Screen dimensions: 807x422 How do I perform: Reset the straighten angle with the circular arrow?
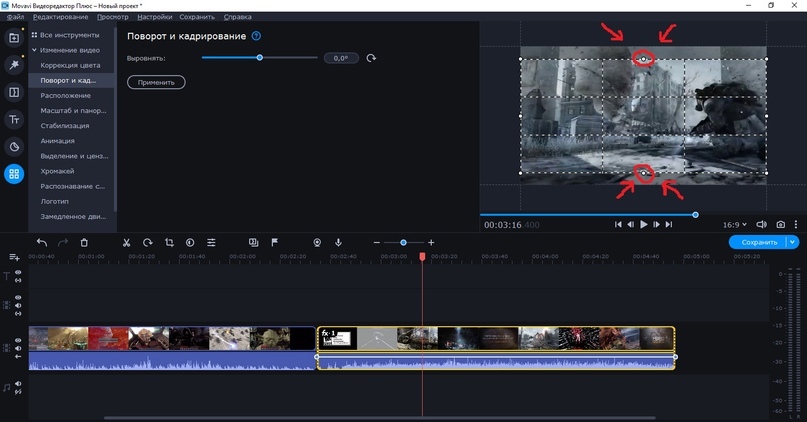tap(371, 58)
